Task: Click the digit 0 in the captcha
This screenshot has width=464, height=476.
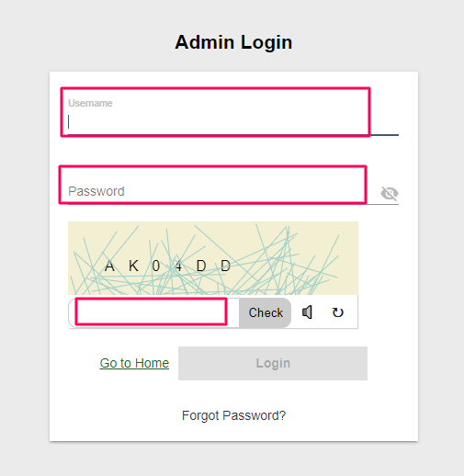Action: (156, 266)
